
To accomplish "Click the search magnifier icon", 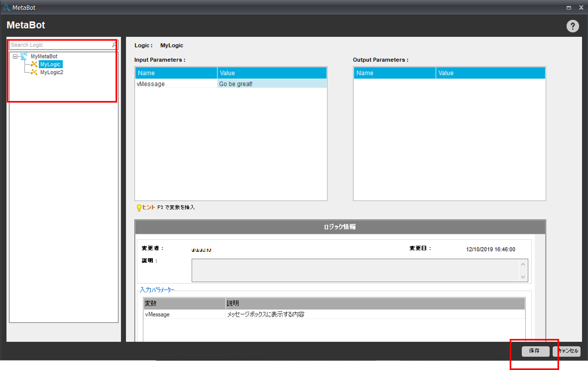I will click(x=114, y=45).
